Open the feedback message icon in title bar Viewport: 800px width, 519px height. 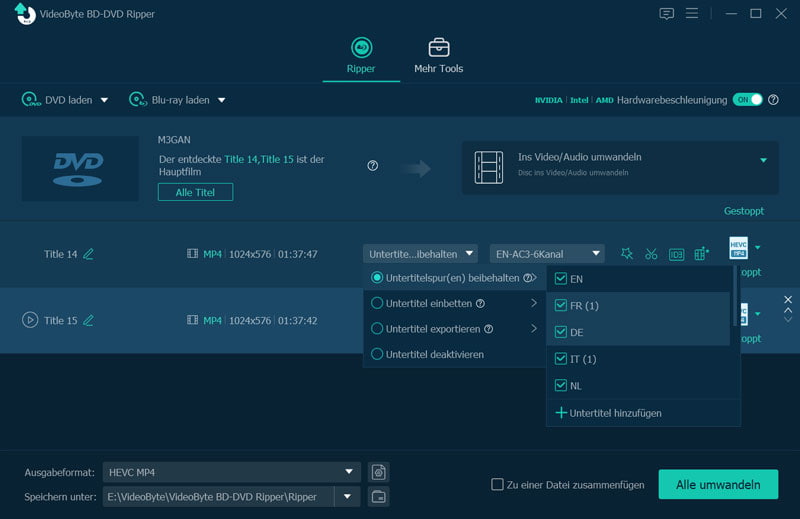point(666,13)
